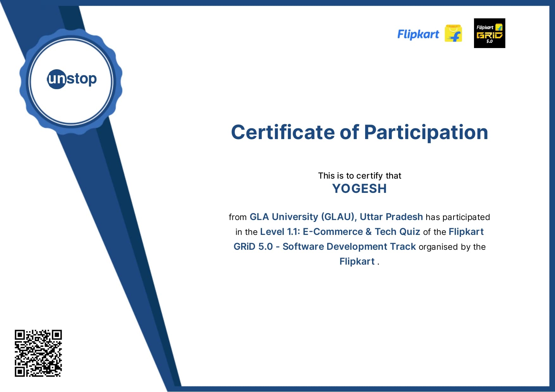Select the unstop wordmark text
The image size is (555, 392).
pyautogui.click(x=72, y=79)
